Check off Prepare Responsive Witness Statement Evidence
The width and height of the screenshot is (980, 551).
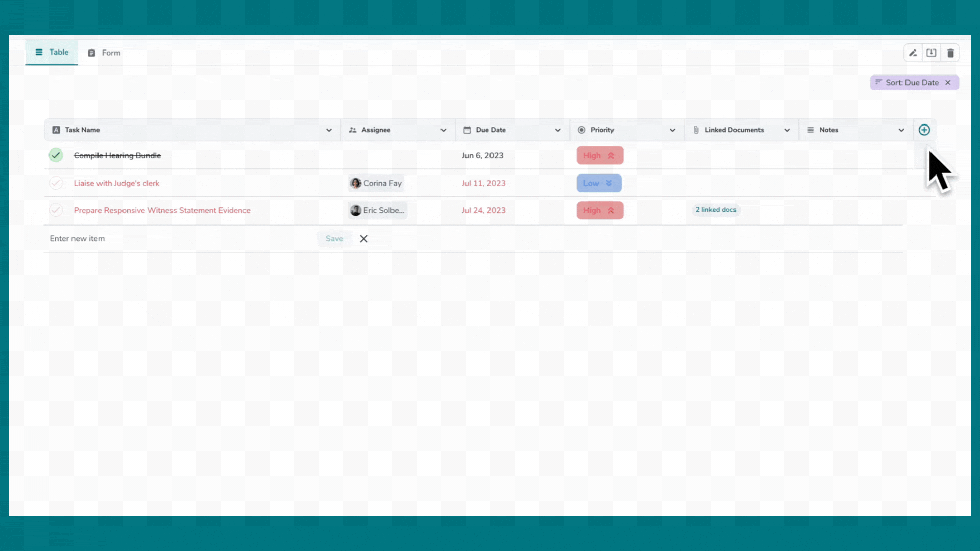[x=56, y=210]
